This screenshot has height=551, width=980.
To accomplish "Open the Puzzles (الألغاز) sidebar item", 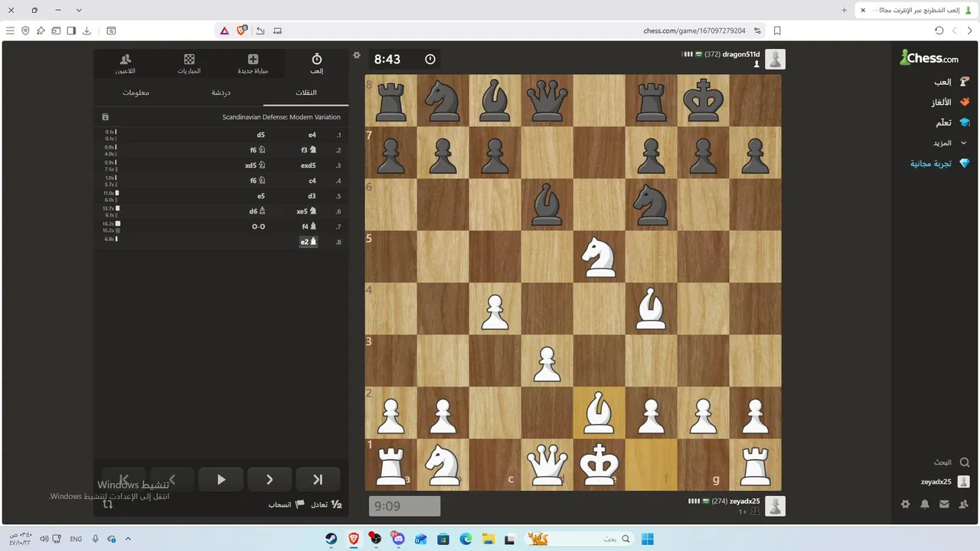I will pyautogui.click(x=949, y=102).
